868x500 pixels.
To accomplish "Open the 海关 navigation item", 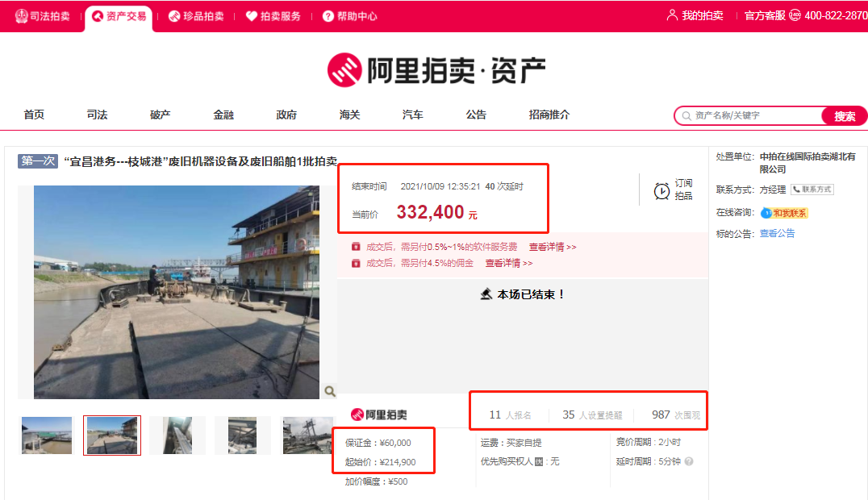I will [349, 115].
